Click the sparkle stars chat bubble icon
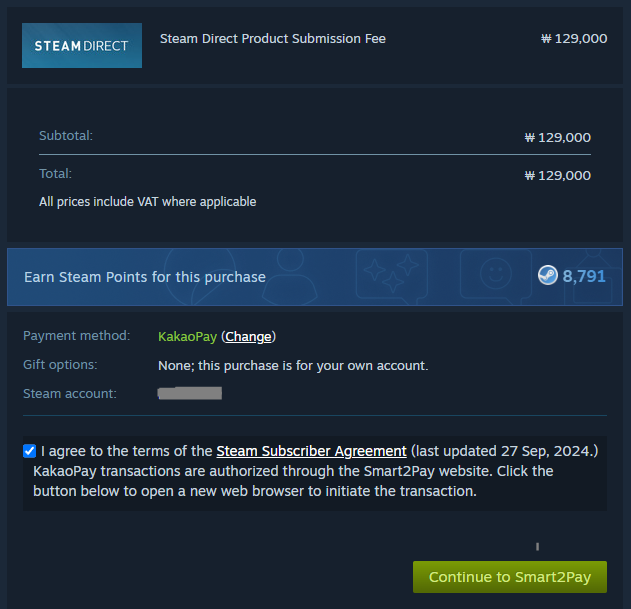The width and height of the screenshot is (631, 609). [392, 276]
